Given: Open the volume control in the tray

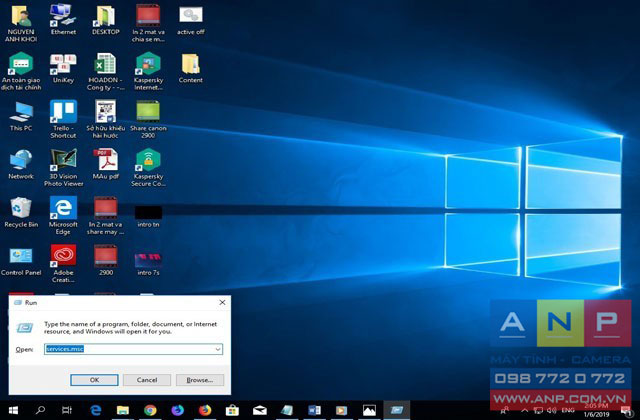Looking at the screenshot, I should pyautogui.click(x=552, y=410).
